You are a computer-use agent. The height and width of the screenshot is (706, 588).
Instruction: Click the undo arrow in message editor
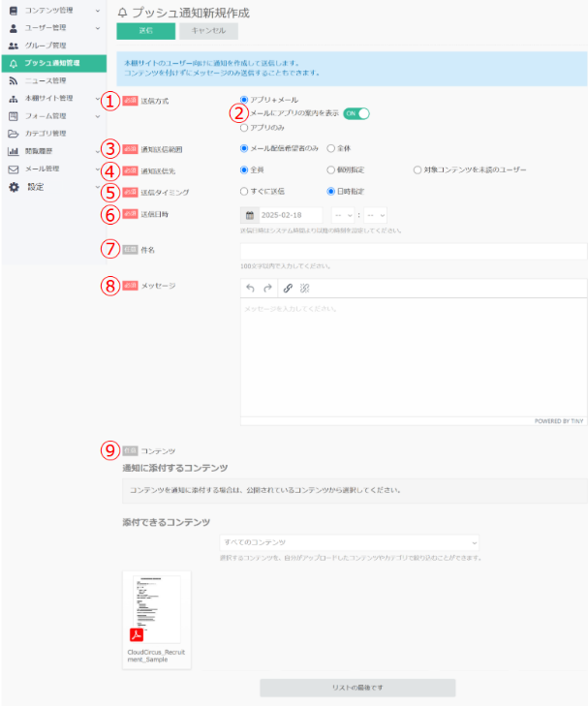251,288
